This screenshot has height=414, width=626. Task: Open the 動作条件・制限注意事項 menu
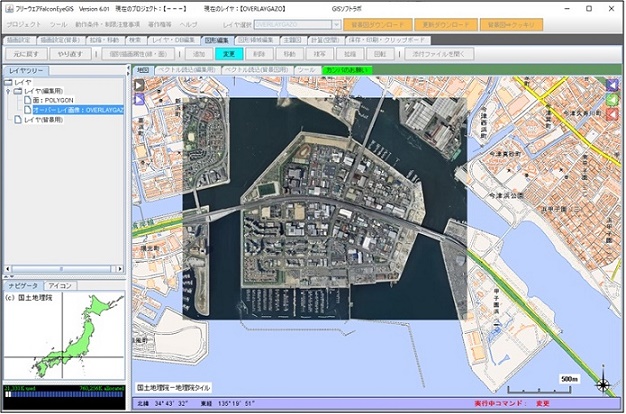coord(107,24)
